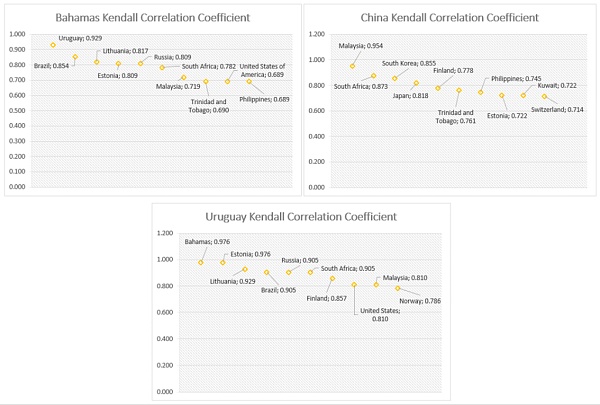Click the Uruguay Kendall Correlation Coefficient chart title

pyautogui.click(x=299, y=216)
